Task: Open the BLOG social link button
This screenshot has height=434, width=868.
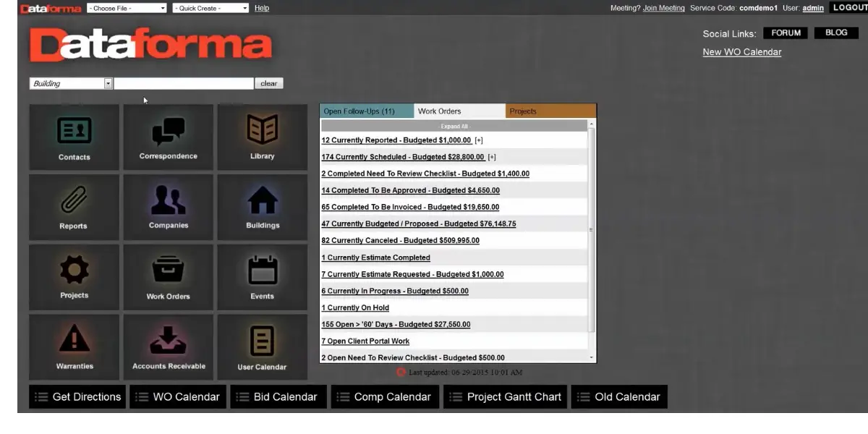Action: (x=836, y=33)
